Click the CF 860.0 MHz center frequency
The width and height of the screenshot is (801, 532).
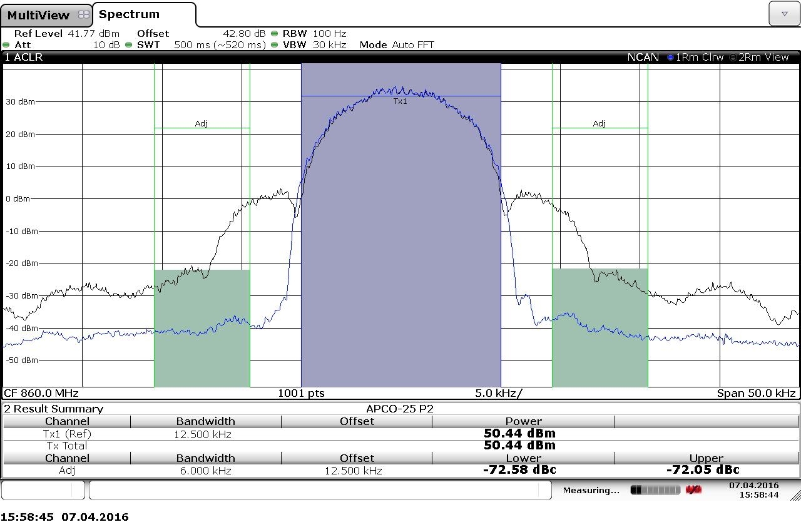41,393
